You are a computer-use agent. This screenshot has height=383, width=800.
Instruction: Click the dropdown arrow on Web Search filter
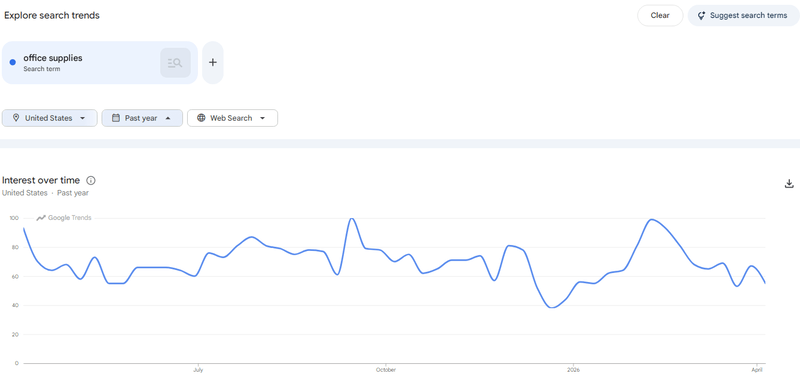(x=262, y=118)
